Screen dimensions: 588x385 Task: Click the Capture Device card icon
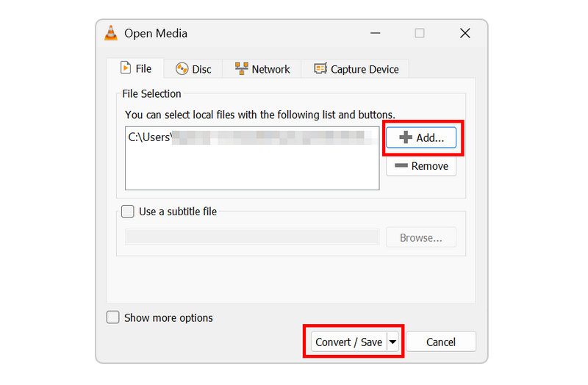point(320,68)
